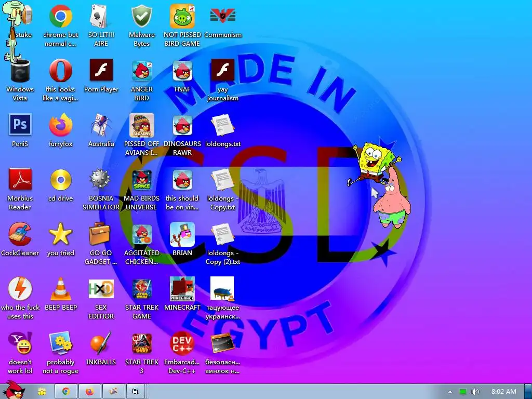Viewport: 532px width, 399px height.
Task: Open the Chrome taskbar button
Action: 66,392
